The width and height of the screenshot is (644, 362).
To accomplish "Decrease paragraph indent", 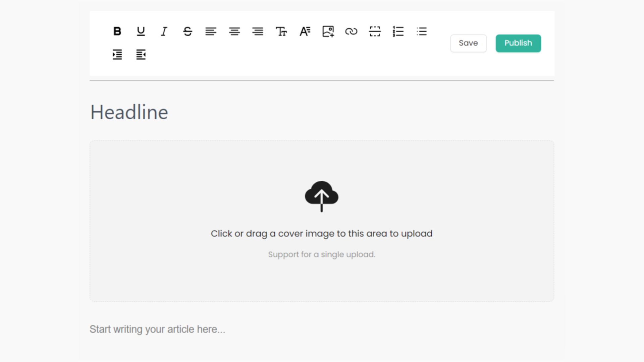I will tap(141, 54).
